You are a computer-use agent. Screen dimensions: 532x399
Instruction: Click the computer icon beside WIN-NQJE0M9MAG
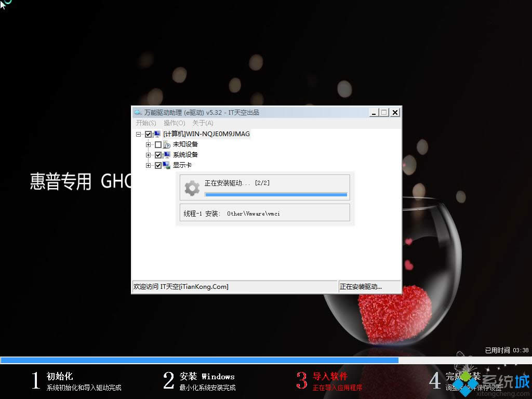(x=156, y=134)
